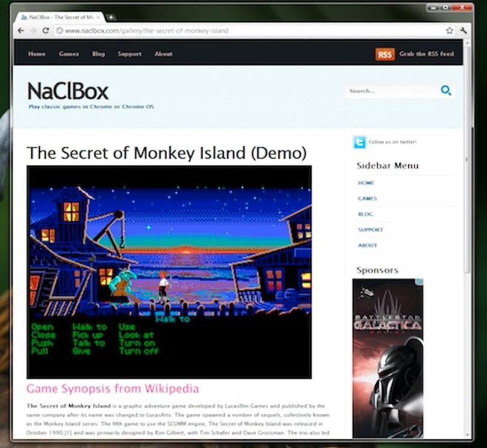Click the Twitter bird icon

click(x=360, y=143)
